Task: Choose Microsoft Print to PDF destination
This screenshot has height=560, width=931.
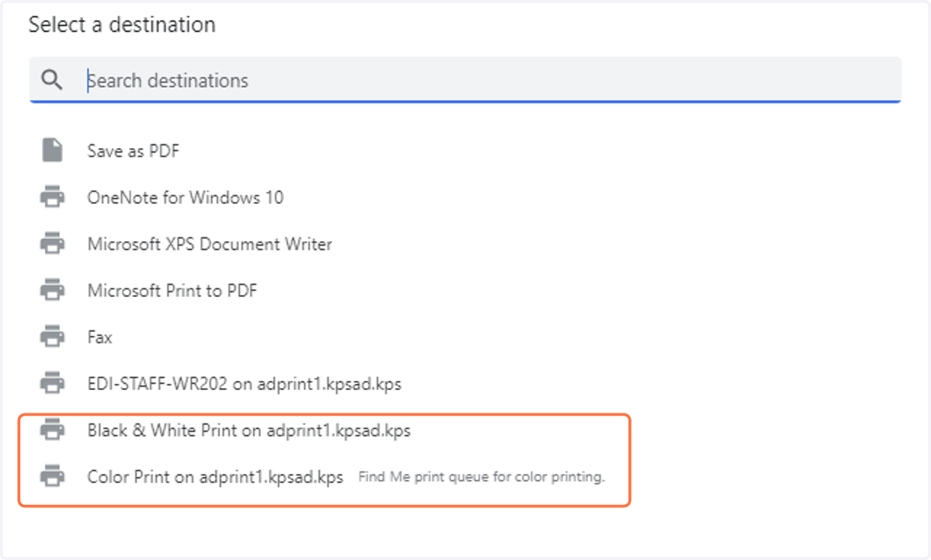Action: coord(172,291)
